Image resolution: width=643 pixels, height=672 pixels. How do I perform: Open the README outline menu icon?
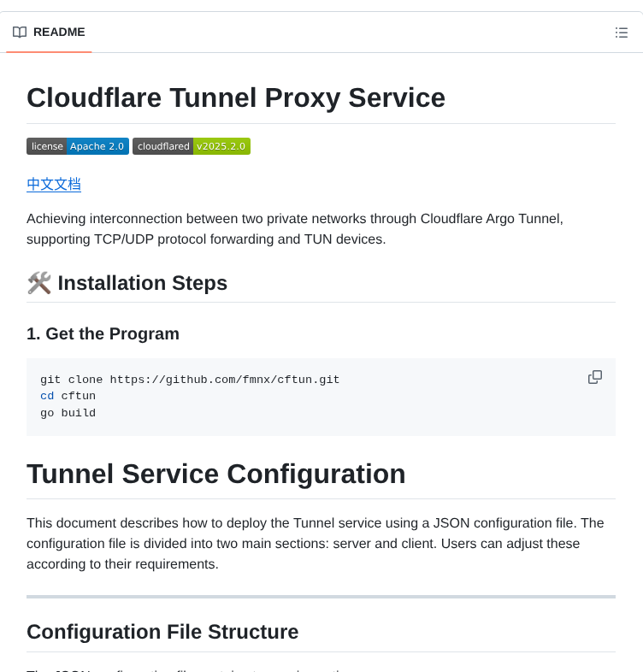[621, 32]
